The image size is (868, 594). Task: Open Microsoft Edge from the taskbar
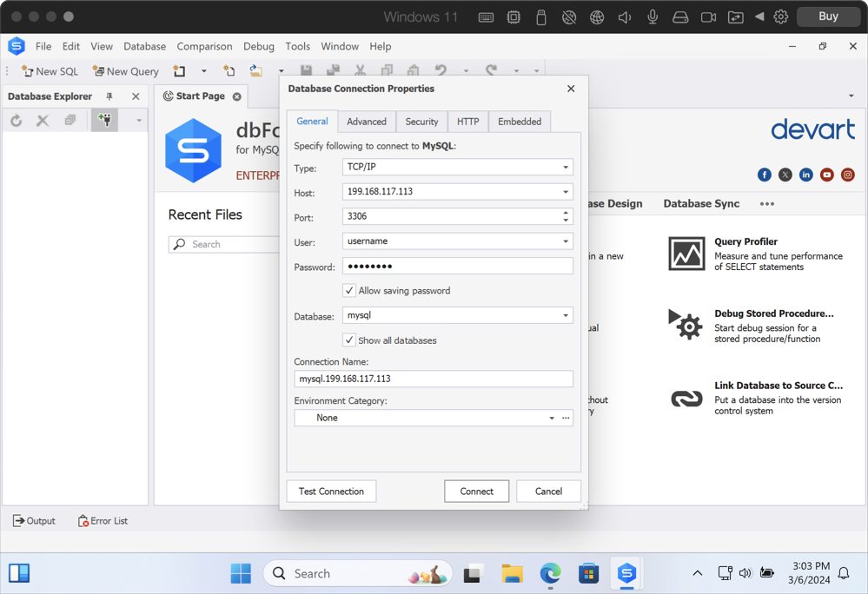(550, 573)
